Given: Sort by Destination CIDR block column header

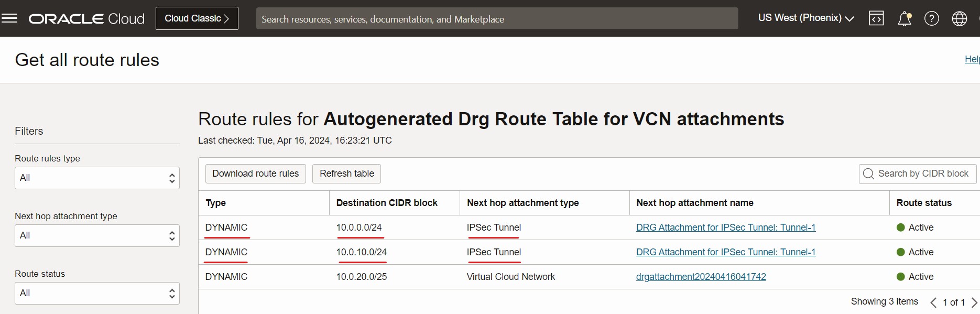Looking at the screenshot, I should 387,203.
